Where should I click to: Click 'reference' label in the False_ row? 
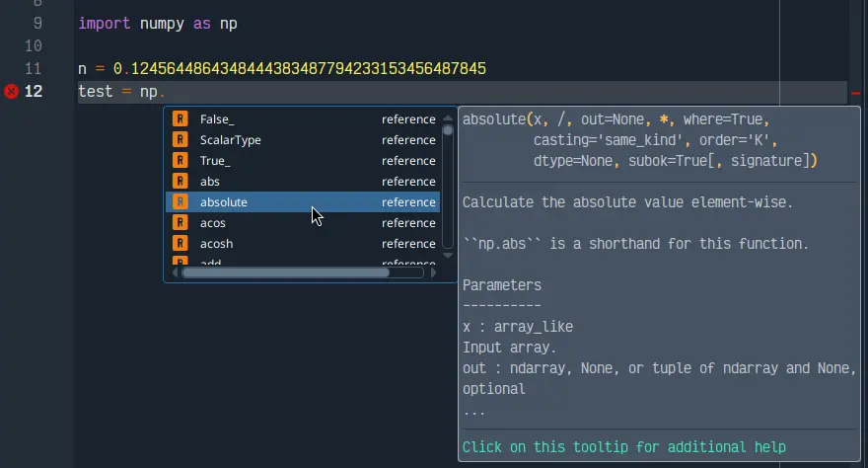click(x=408, y=119)
